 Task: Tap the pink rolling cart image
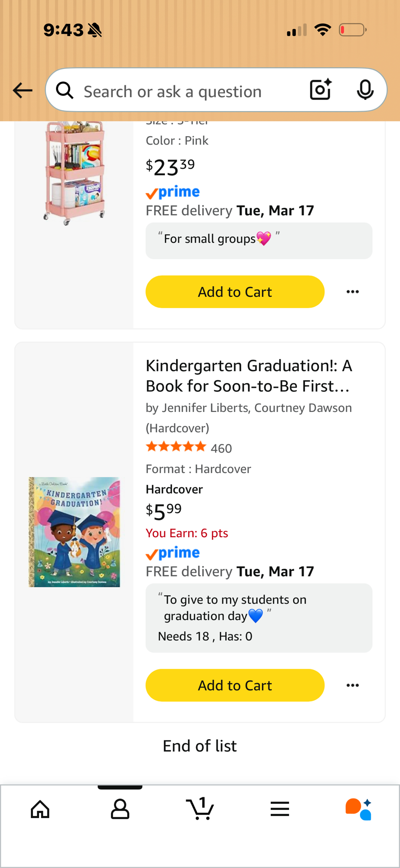point(74,174)
